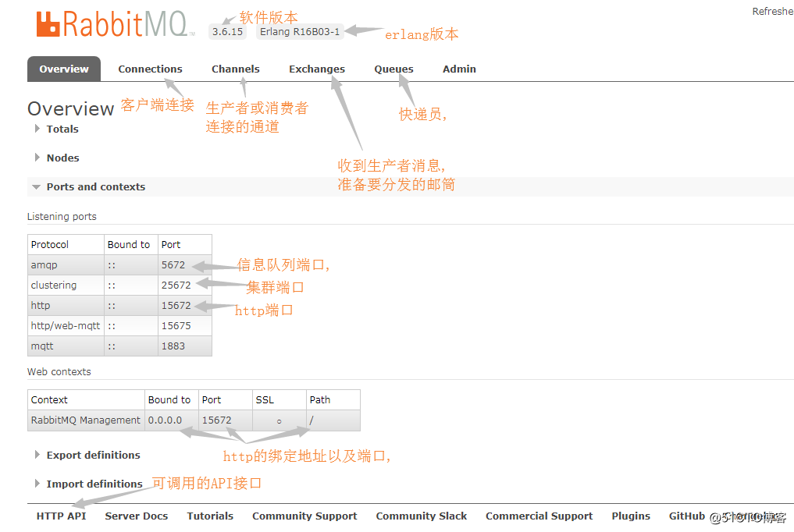Click the RabbitMQ logo
This screenshot has width=794, height=532.
116,23
